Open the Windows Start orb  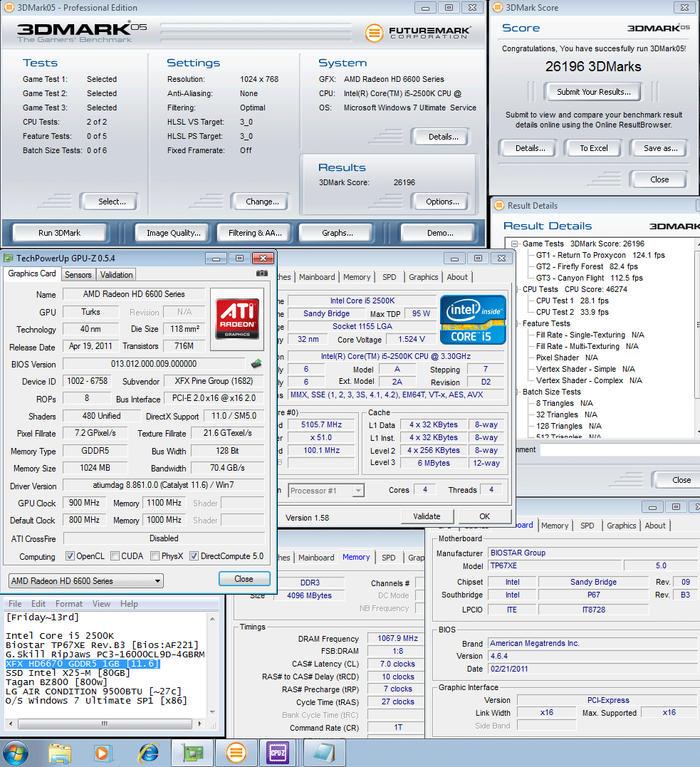16,753
